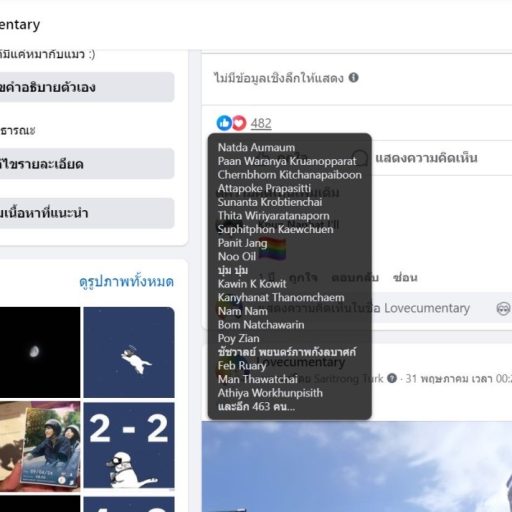
Task: Click the red heart reaction icon
Action: pos(239,123)
